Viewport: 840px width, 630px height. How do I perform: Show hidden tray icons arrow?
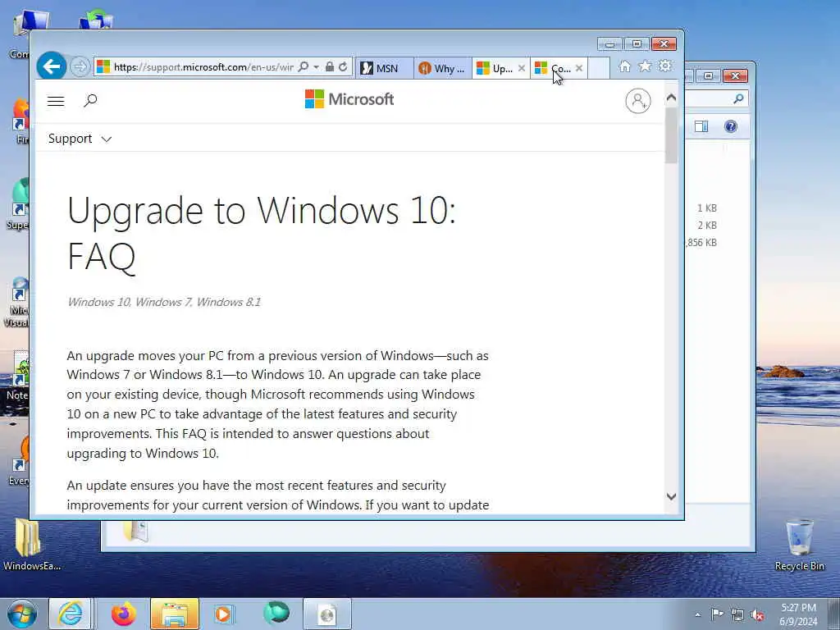coord(697,615)
